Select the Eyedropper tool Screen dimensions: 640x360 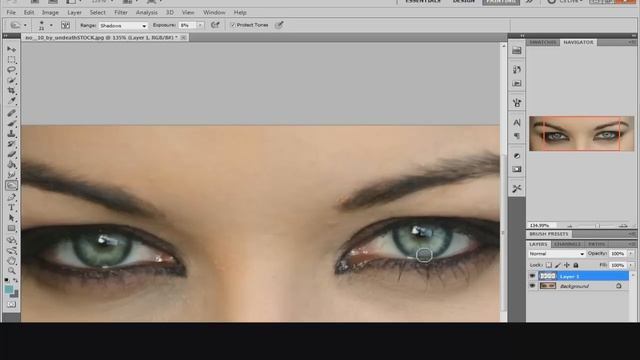(x=11, y=100)
